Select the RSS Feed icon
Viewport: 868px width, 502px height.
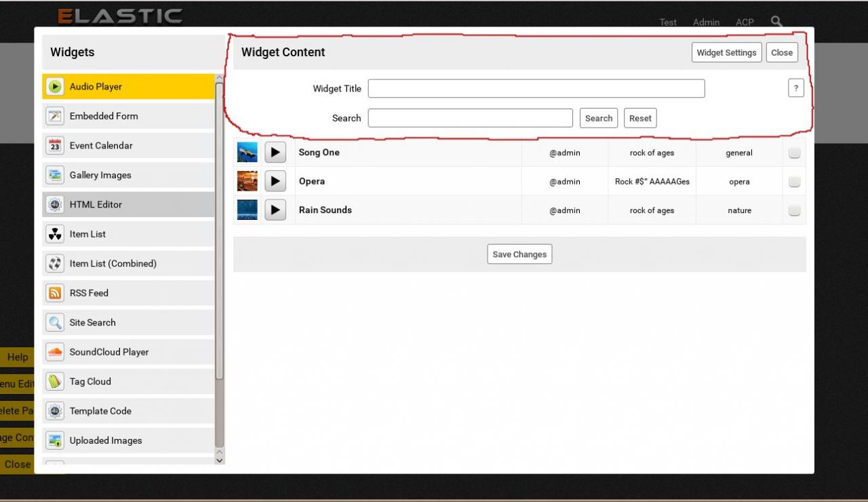point(55,293)
